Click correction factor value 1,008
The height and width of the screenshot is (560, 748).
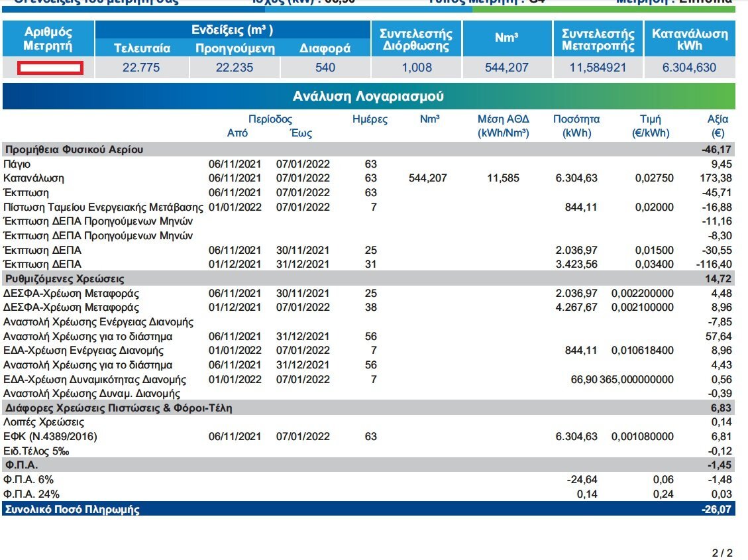pos(417,67)
